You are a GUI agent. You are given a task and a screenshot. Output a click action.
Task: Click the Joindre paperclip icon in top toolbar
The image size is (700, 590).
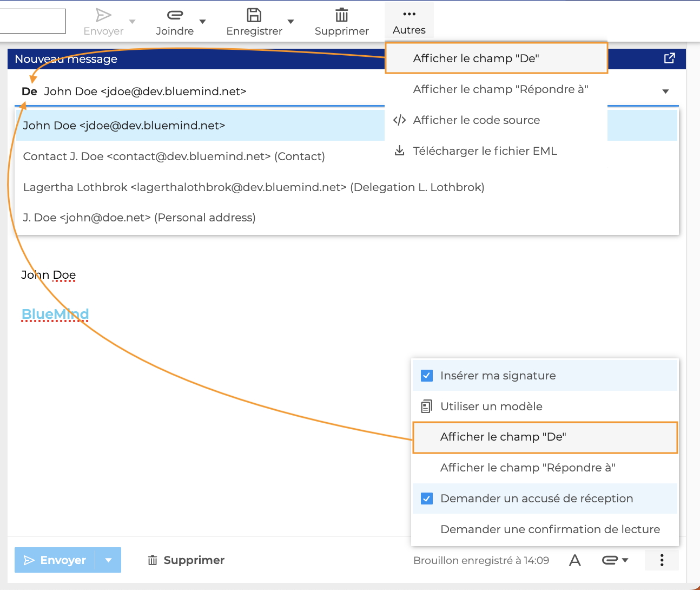pos(175,15)
